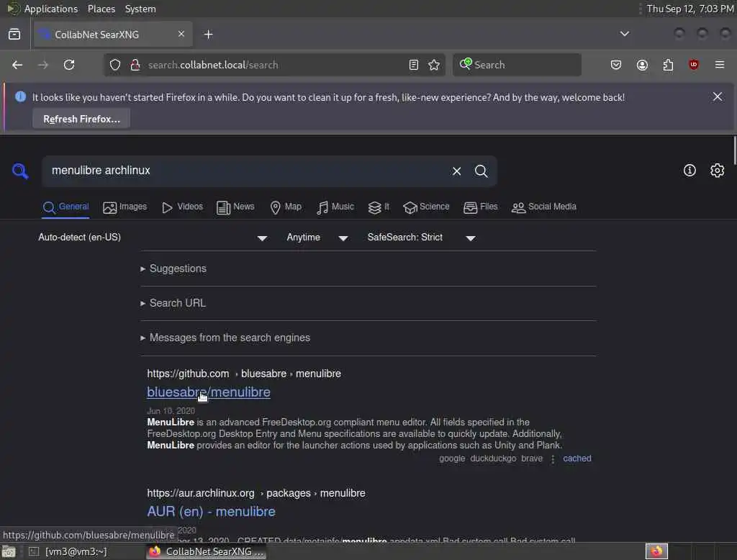Click the page vertical scrollbar
Image resolution: width=737 pixels, height=560 pixels.
click(734, 150)
